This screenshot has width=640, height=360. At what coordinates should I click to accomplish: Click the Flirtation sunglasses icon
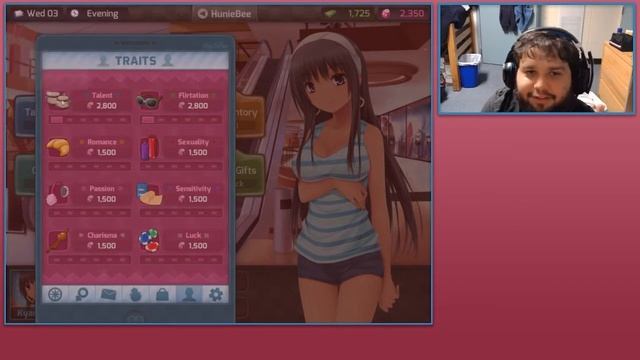149,101
